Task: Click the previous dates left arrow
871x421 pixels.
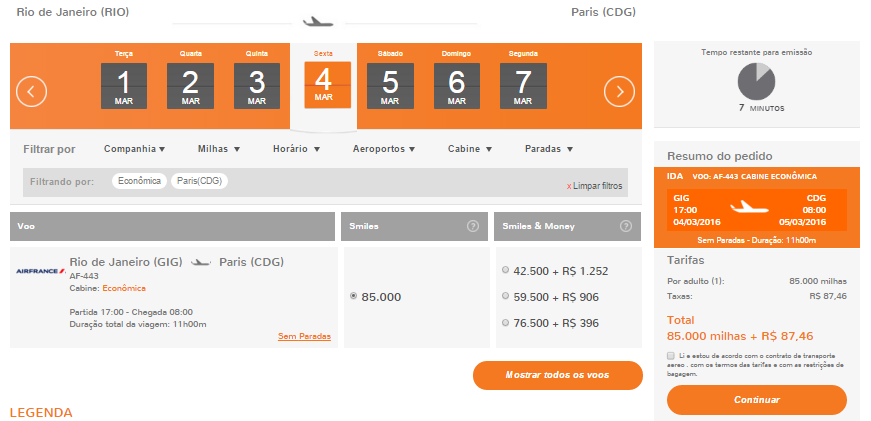Action: coord(31,92)
